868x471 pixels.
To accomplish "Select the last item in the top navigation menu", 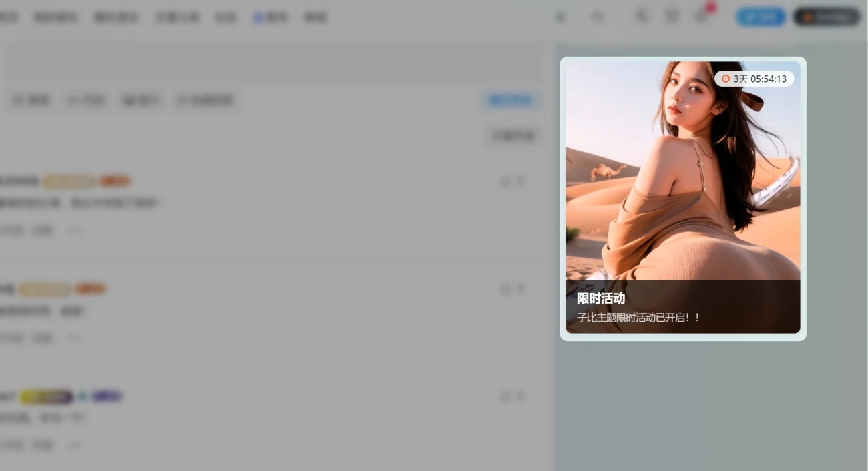I will [315, 17].
